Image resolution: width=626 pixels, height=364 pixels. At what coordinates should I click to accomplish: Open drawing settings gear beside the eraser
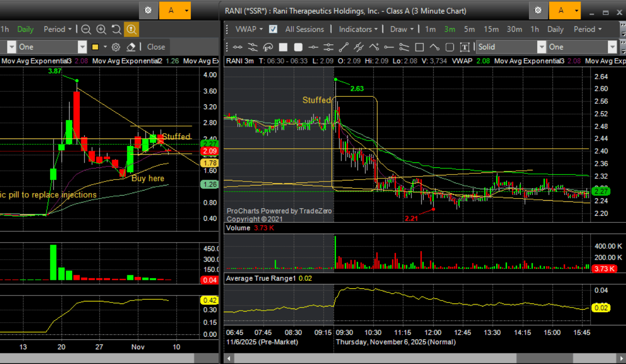pos(116,47)
